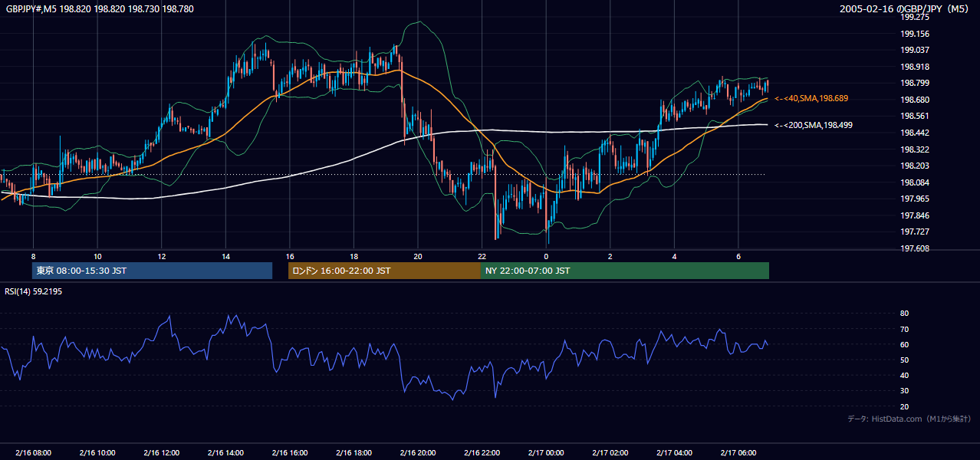The width and height of the screenshot is (980, 460).
Task: Click bottom time label 2/16 20:00
Action: [x=417, y=453]
